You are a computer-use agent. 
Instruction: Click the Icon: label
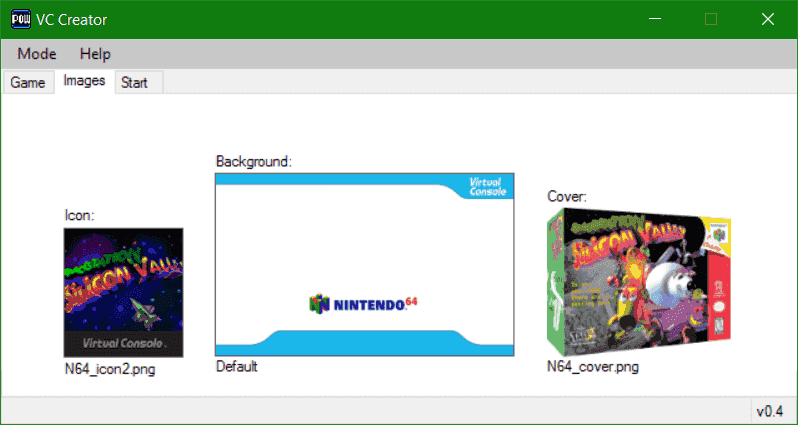(79, 215)
